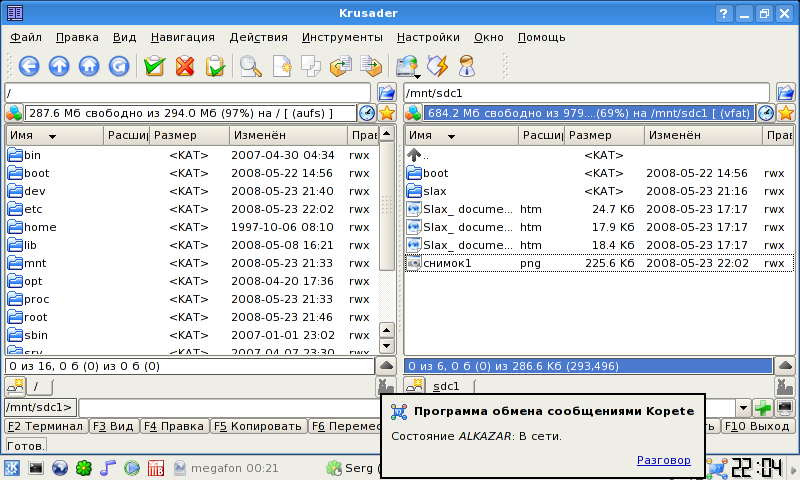Click left panel media disk icon
This screenshot has height=480, width=800.
(14, 113)
